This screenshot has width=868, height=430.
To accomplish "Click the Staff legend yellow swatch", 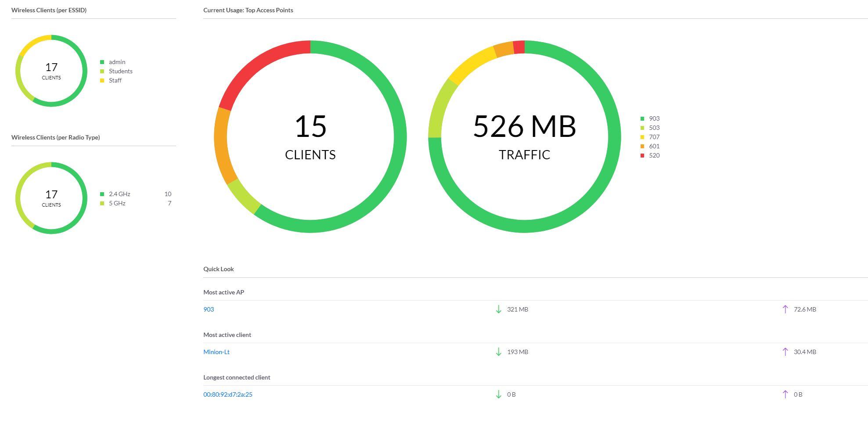I will pos(102,81).
